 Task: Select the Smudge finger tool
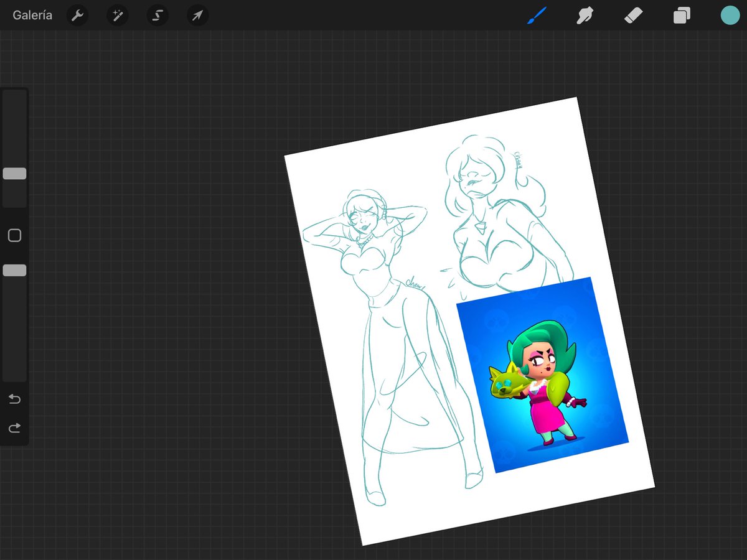pyautogui.click(x=584, y=16)
